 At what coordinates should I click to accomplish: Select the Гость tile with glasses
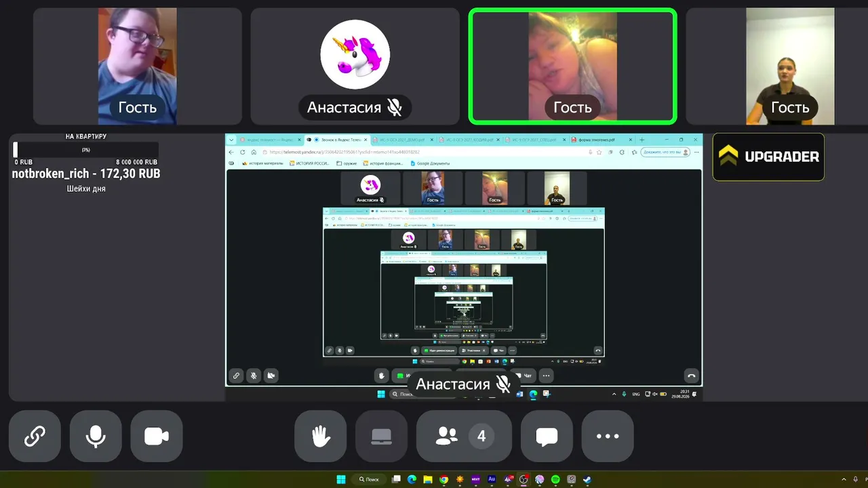coord(138,66)
